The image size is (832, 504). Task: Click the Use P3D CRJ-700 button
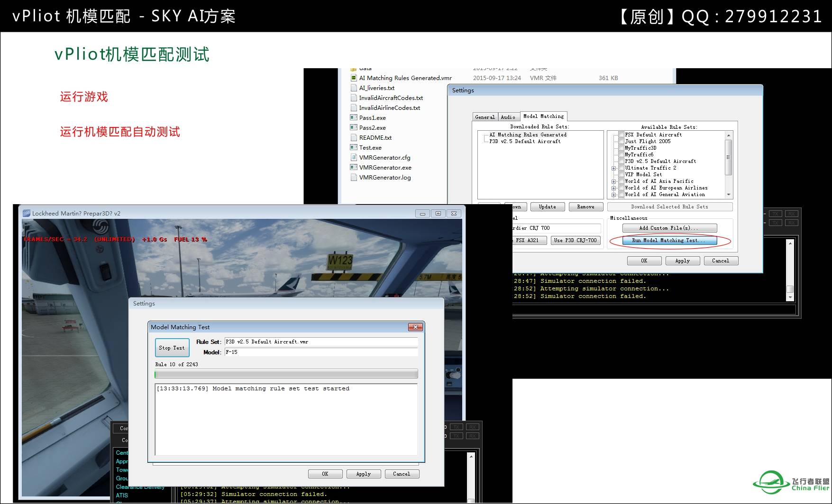click(x=576, y=240)
